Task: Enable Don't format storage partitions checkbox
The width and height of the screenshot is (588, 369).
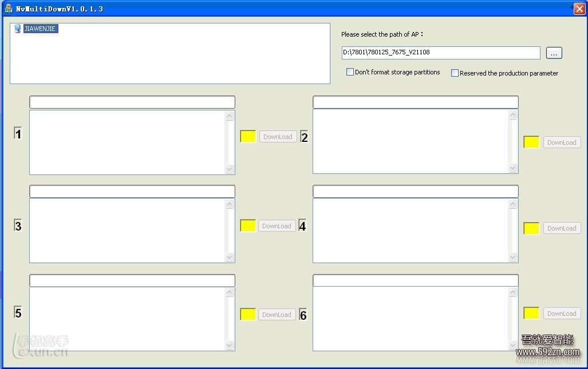Action: coord(350,72)
